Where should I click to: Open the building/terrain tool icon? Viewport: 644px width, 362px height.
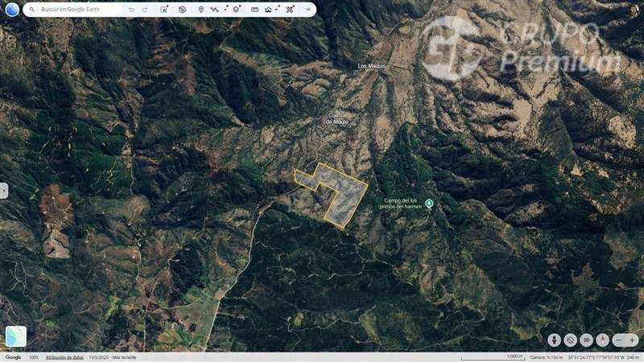point(268,10)
